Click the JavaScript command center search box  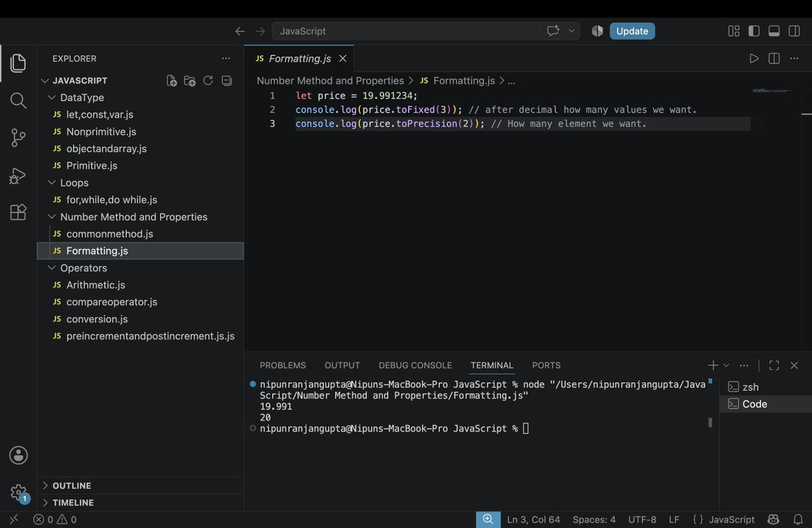[406, 31]
